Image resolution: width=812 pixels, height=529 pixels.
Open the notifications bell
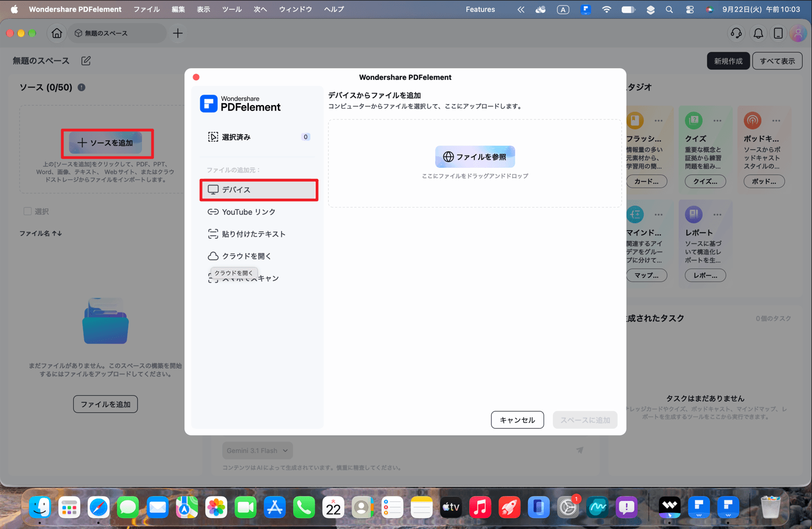tap(758, 34)
